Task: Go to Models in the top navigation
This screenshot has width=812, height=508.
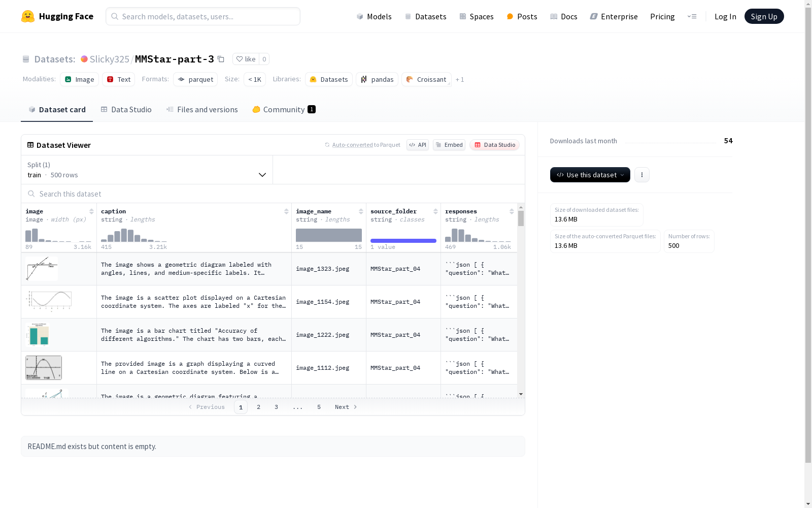Action: tap(374, 16)
